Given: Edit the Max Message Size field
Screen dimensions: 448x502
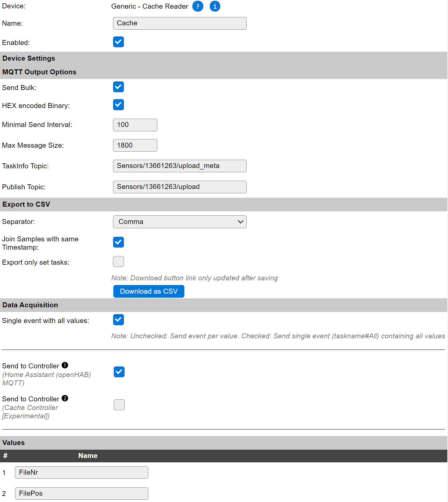Looking at the screenshot, I should click(135, 145).
